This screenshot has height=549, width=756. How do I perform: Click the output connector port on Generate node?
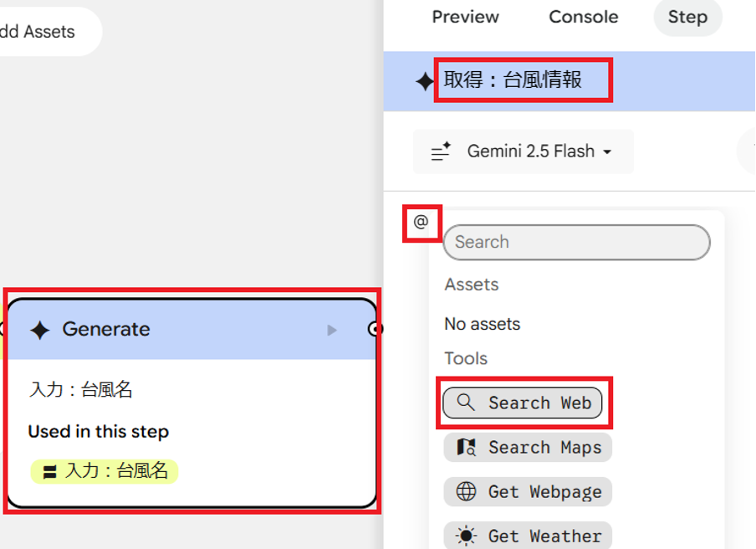[x=375, y=329]
